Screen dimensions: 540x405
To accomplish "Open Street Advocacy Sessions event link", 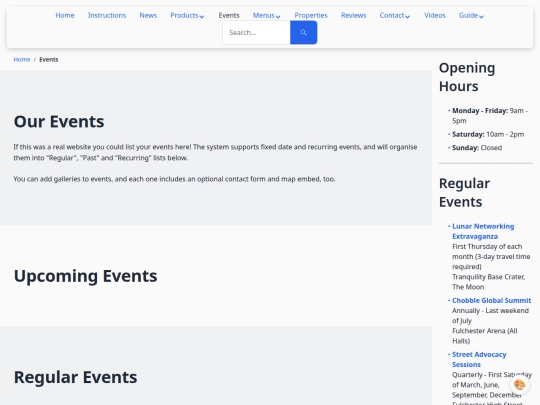I will (x=479, y=360).
